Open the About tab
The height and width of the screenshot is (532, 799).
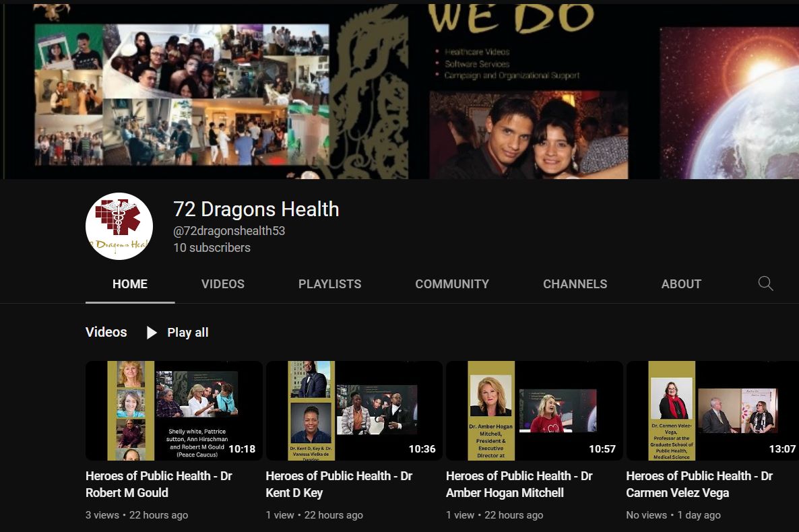pos(681,284)
